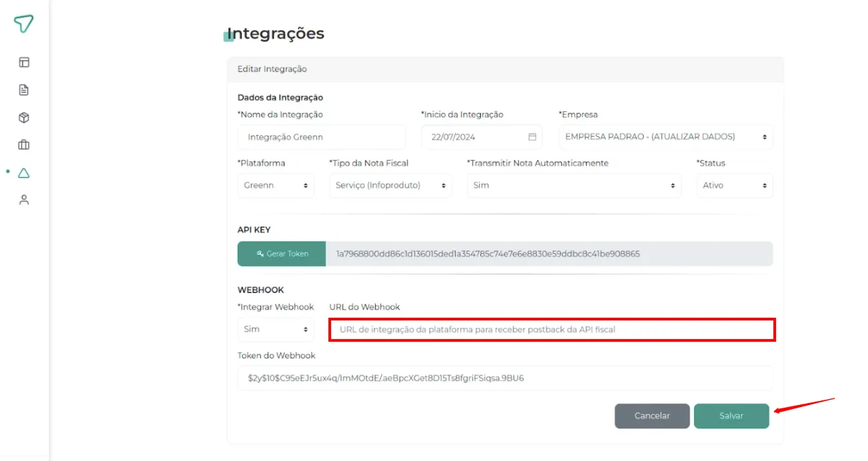Click the Cancelar button

(x=652, y=416)
